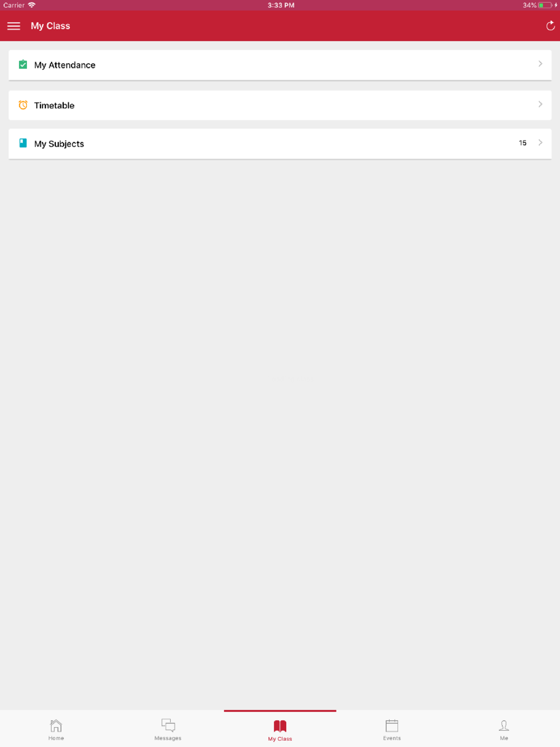Go to the Home tab icon
This screenshot has width=560, height=747.
click(56, 726)
